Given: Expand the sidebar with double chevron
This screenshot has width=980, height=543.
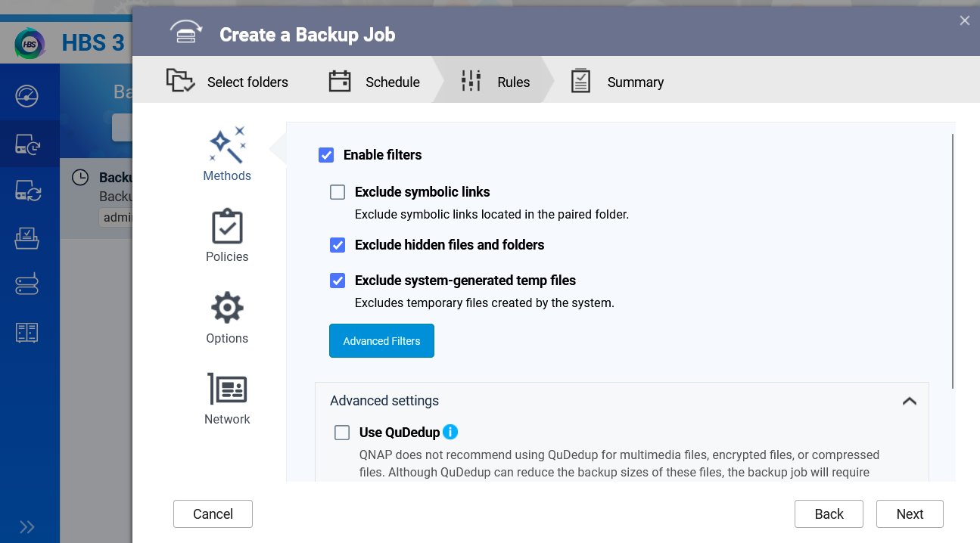Looking at the screenshot, I should pyautogui.click(x=27, y=527).
